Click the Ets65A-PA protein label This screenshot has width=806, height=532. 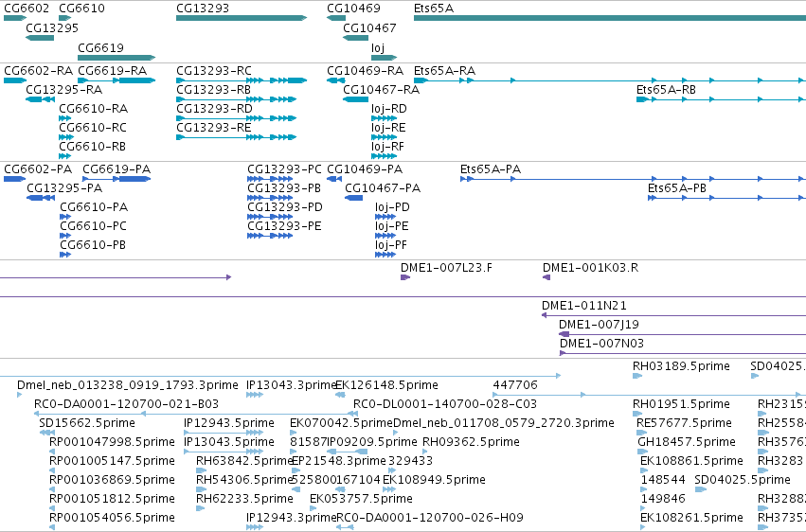click(x=491, y=168)
